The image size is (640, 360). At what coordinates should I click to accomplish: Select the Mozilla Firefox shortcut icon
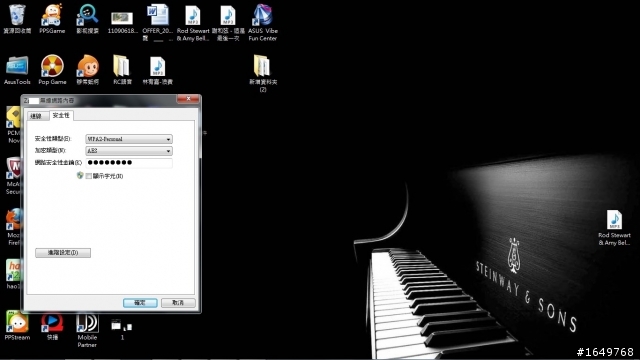click(x=13, y=227)
